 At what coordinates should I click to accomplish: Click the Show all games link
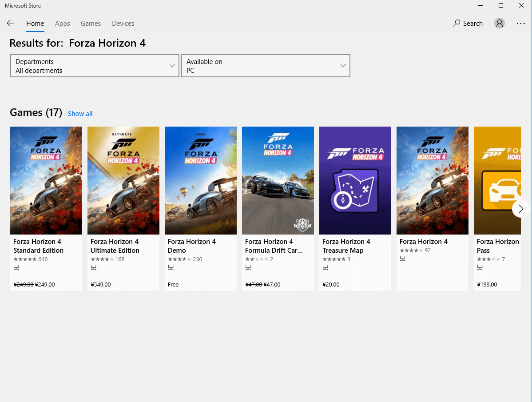(80, 114)
